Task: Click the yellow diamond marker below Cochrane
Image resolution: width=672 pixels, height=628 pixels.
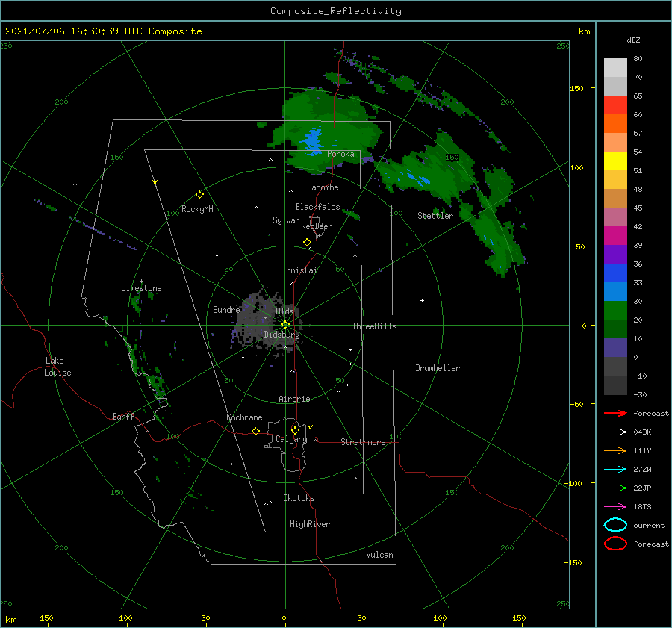Action: [255, 431]
